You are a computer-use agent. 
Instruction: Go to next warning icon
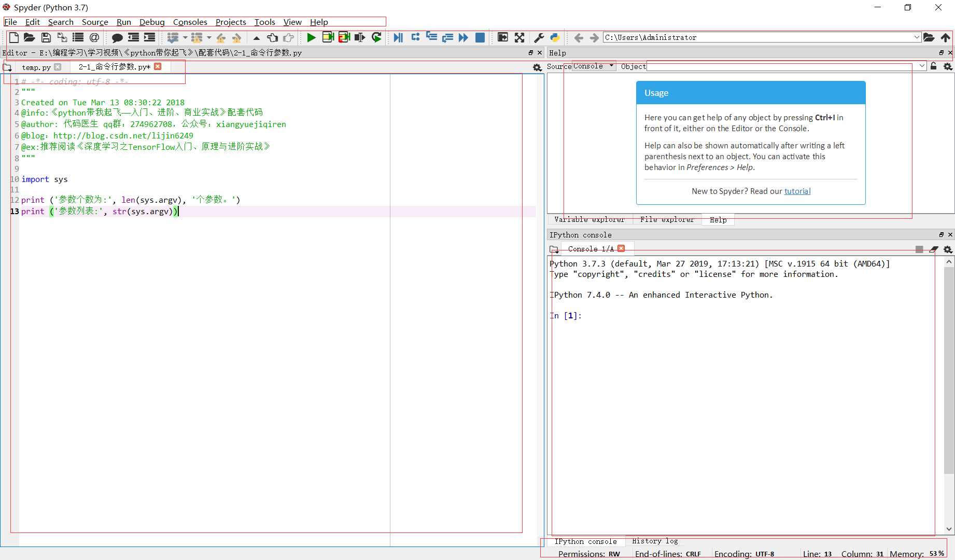237,37
